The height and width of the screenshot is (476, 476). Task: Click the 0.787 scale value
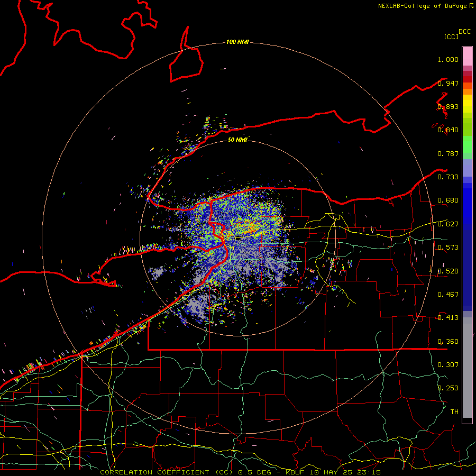point(448,153)
